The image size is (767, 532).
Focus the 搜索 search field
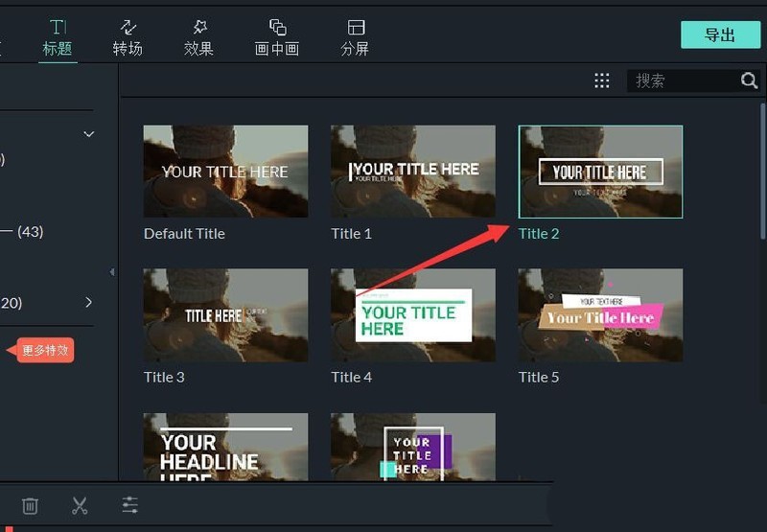(x=685, y=81)
